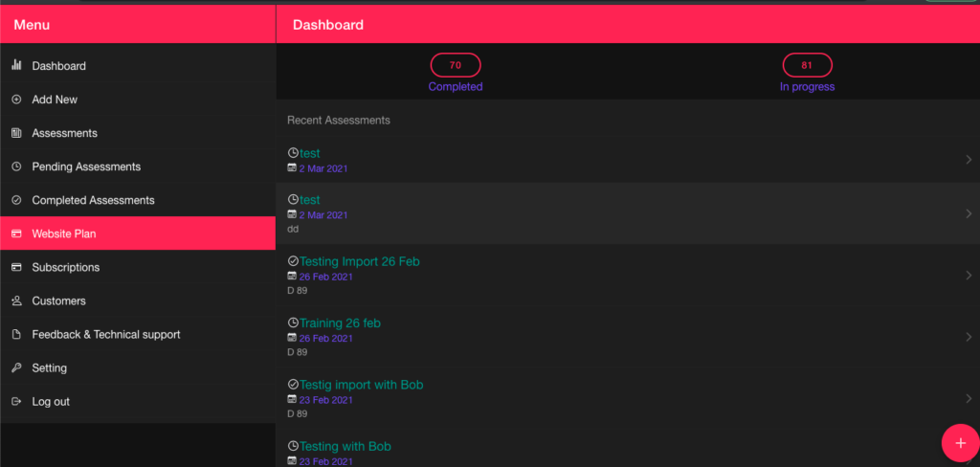Go to Customers page
980x467 pixels.
click(138, 300)
